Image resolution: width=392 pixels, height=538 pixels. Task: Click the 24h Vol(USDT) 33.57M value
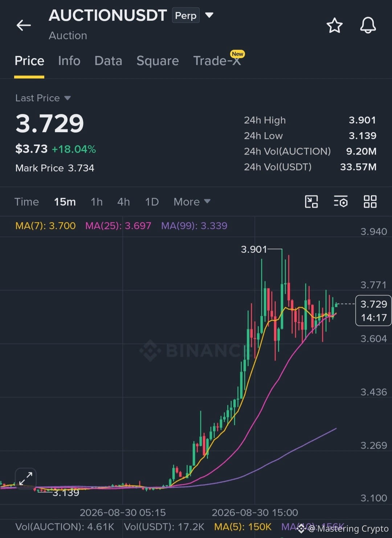(358, 167)
